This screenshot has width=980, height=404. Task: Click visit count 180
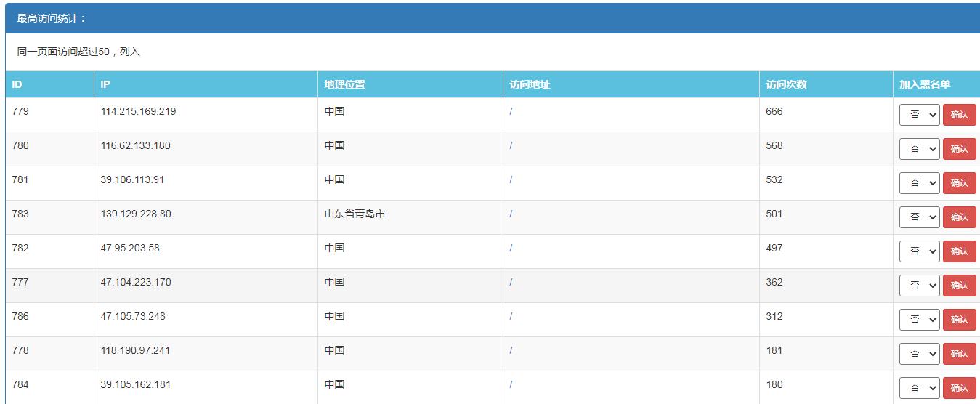coord(774,385)
